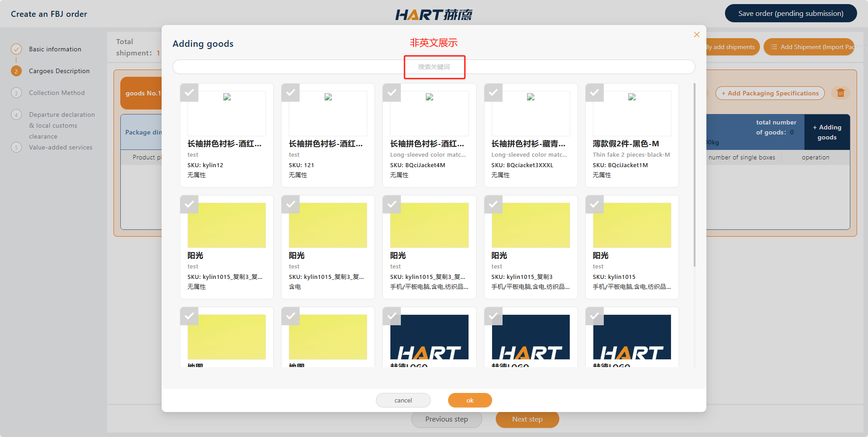Click the goods list vertical scrollbar

click(x=694, y=175)
